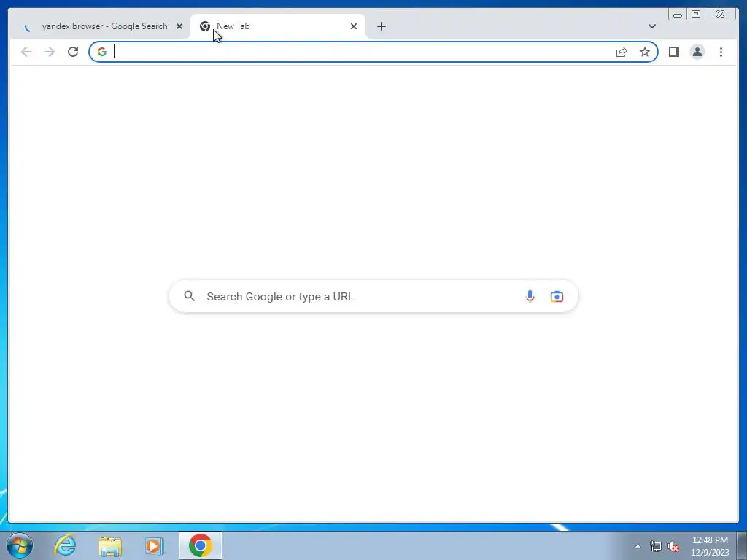Go forward with the forward arrow
Screen dimensions: 747x560
tap(50, 52)
